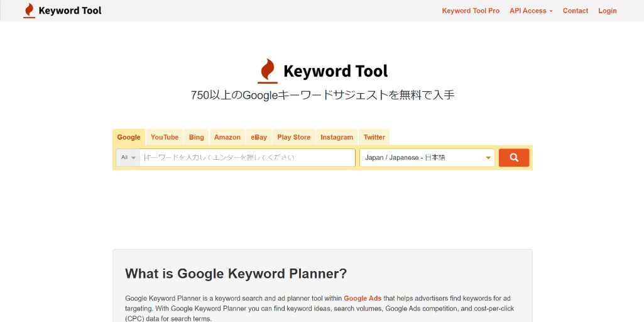This screenshot has height=322, width=644.
Task: Focus the keyword input field
Action: coord(248,157)
